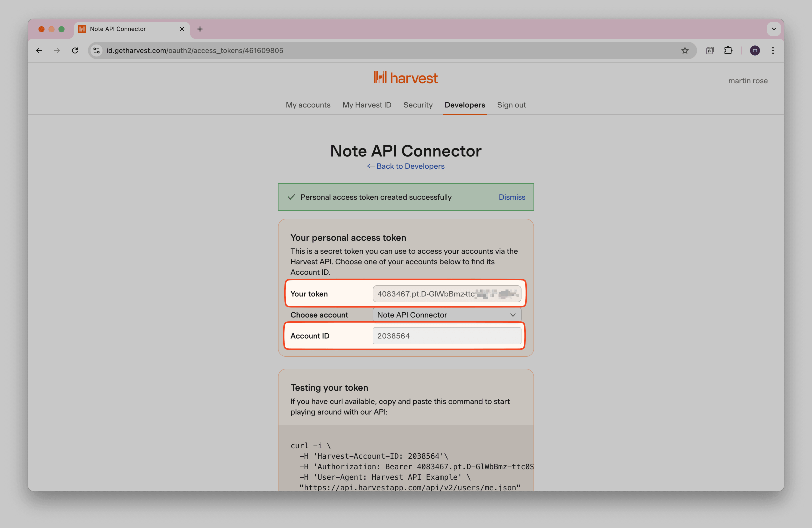812x528 pixels.
Task: Click the Account ID field showing 2038564
Action: [446, 336]
